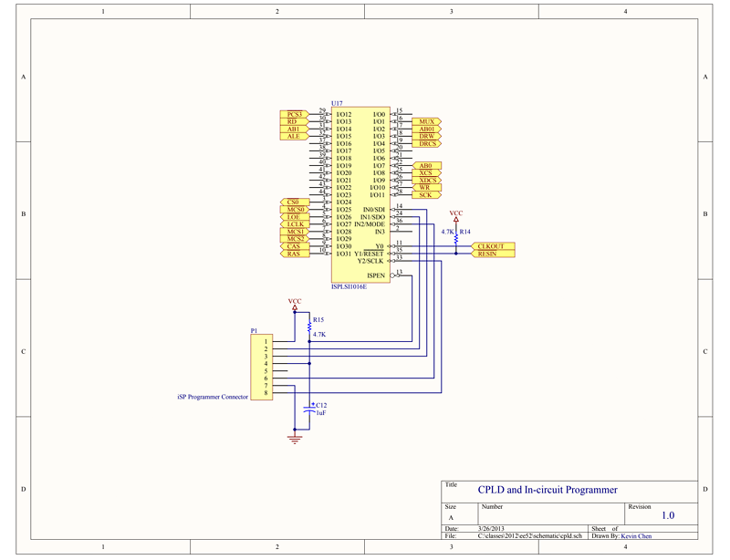Click the VCC power symbol near R15
Image resolution: width=730 pixels, height=560 pixels.
point(295,304)
